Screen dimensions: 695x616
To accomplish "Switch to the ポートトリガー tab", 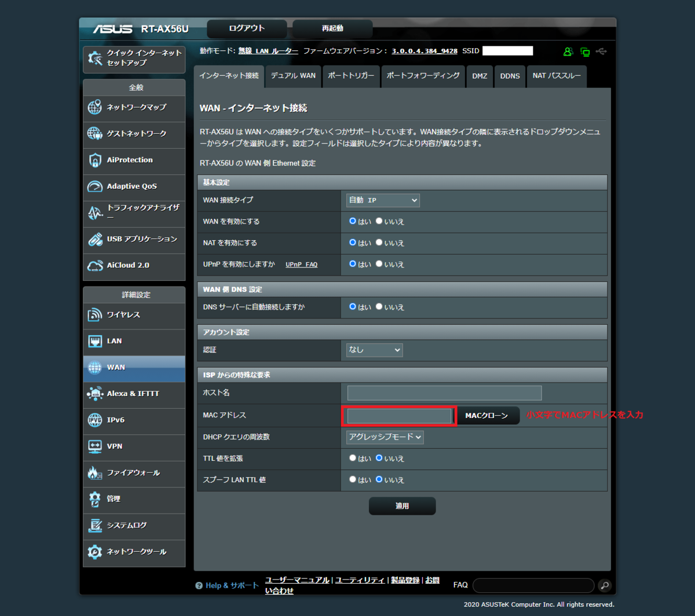I will point(351,76).
